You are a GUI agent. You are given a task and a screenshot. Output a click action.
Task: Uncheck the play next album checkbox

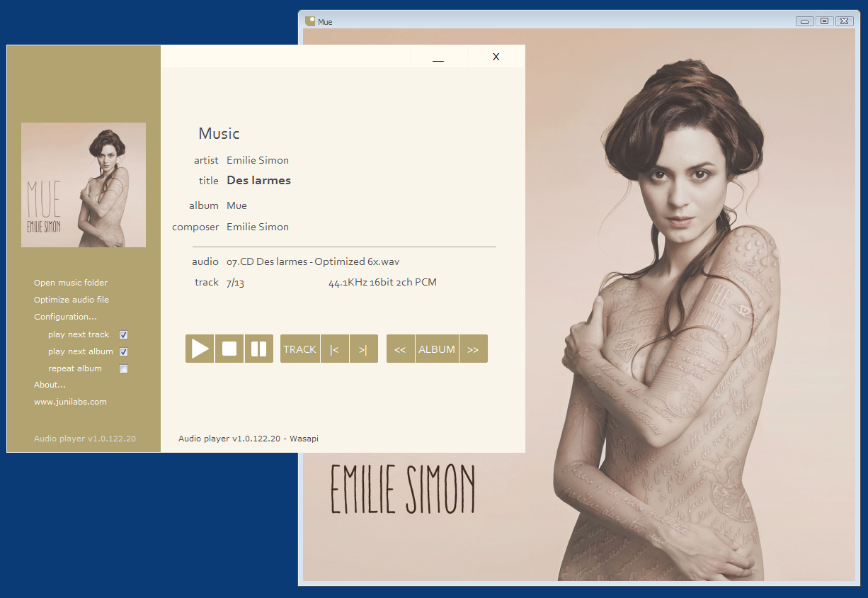click(124, 351)
